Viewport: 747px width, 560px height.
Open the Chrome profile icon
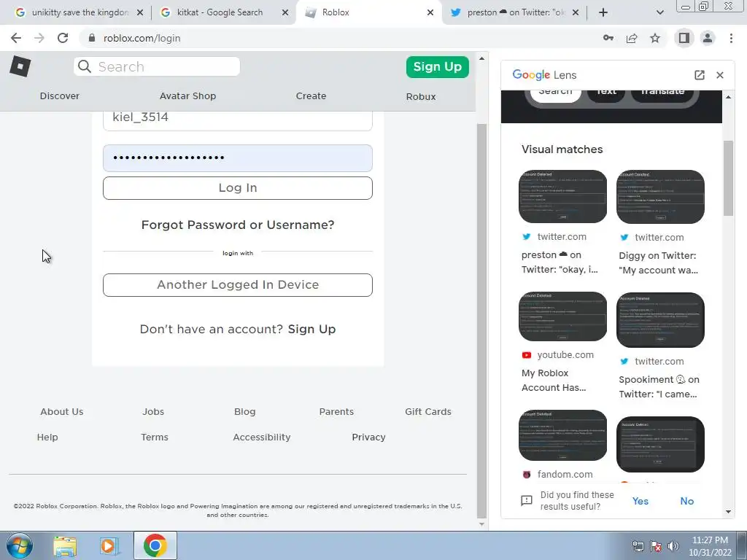[x=708, y=38]
